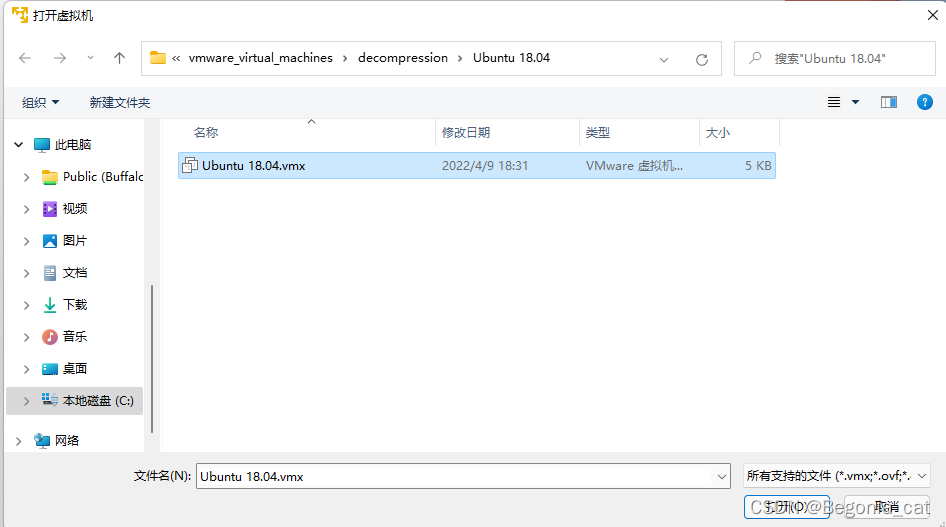This screenshot has width=946, height=527.
Task: Select the Ubuntu 18.04.vmx file
Action: coord(477,165)
